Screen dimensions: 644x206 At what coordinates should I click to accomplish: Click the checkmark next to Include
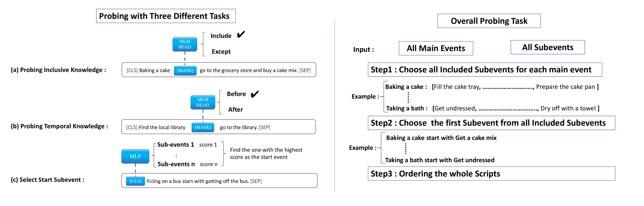[x=241, y=35]
